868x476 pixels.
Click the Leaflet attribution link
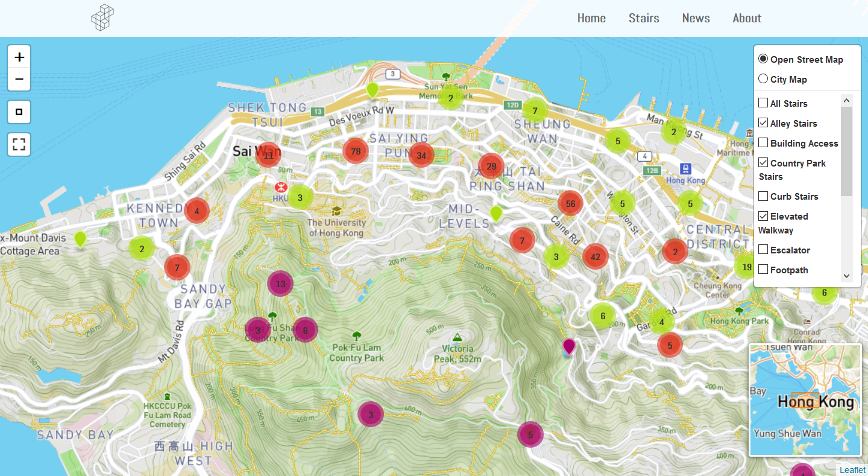852,470
